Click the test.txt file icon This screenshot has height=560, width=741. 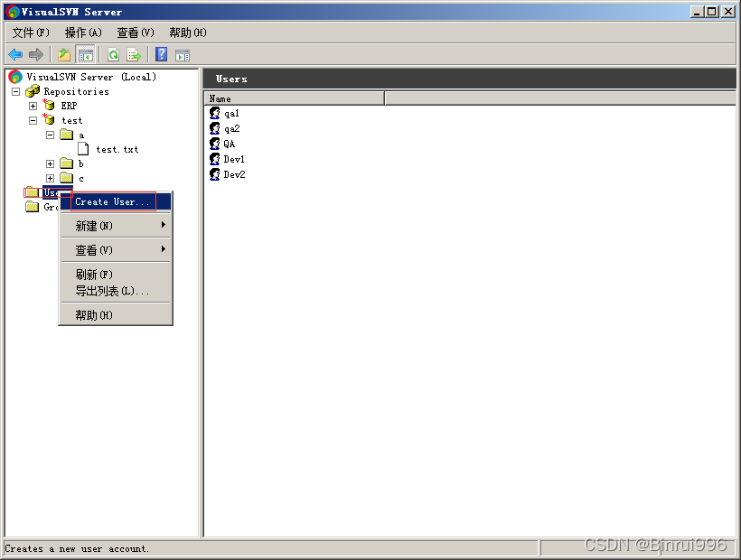tap(83, 149)
